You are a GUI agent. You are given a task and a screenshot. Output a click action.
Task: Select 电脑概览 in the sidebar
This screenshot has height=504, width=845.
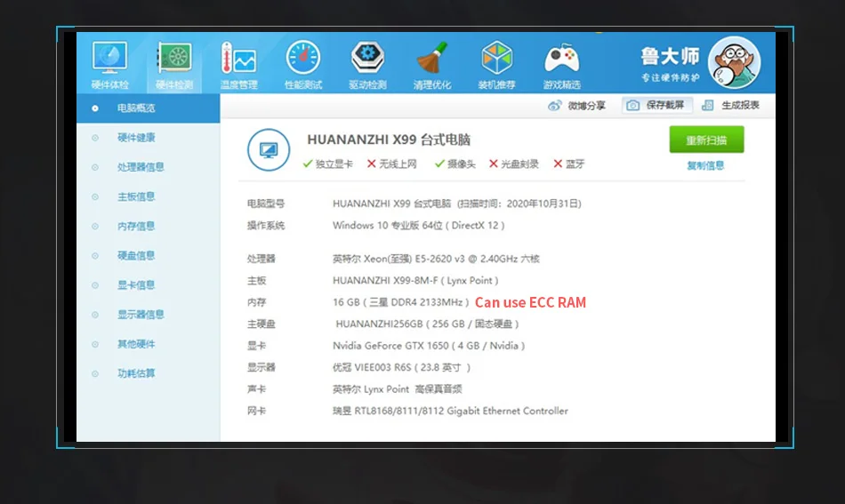149,108
